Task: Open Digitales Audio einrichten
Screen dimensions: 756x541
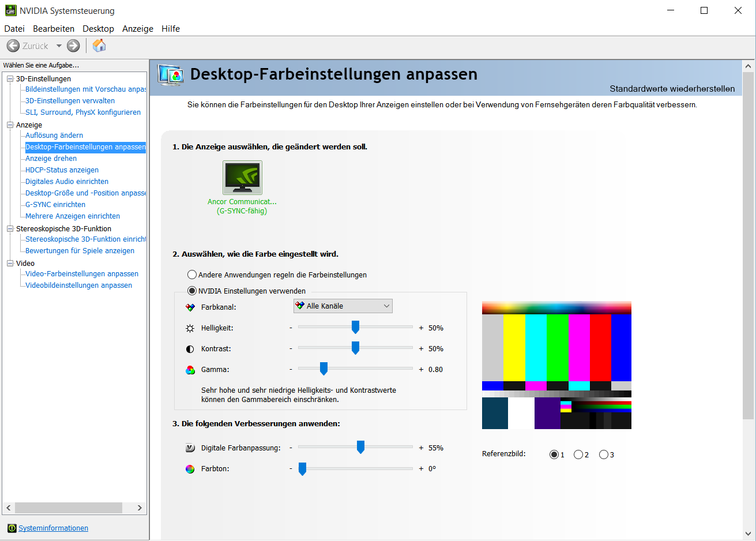Action: 67,182
